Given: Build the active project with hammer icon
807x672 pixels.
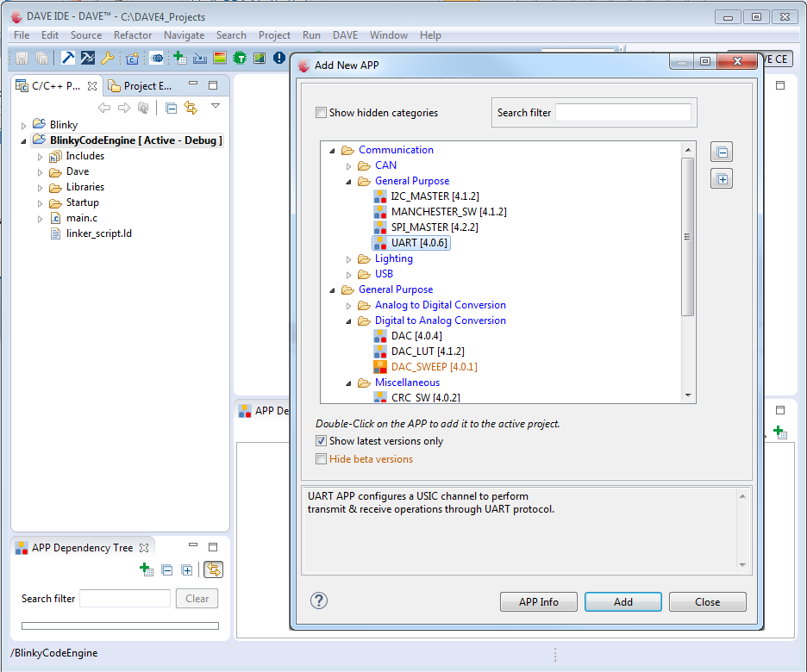Looking at the screenshot, I should pos(68,58).
